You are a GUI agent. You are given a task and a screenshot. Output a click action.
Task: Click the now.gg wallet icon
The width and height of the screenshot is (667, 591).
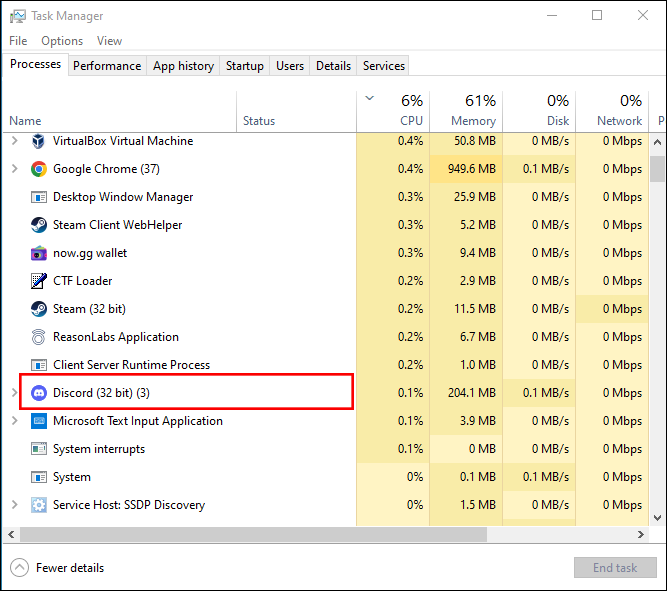39,253
